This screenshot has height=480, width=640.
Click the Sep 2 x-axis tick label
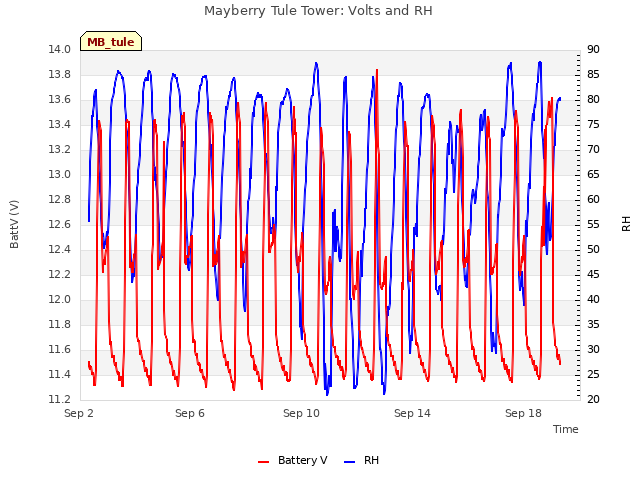(x=79, y=413)
